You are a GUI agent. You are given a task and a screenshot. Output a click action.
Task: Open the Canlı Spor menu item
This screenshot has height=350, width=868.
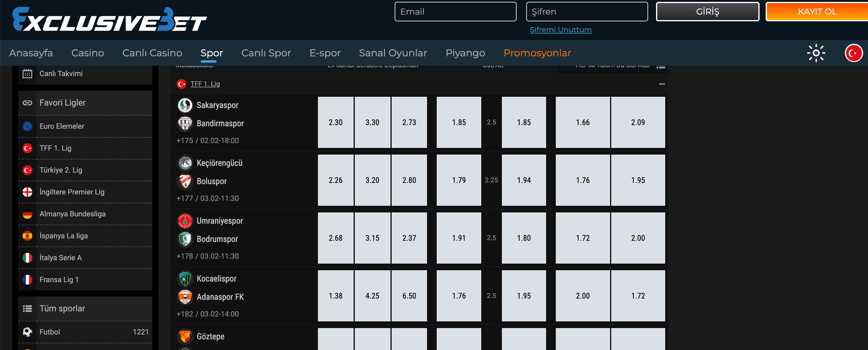(x=266, y=53)
